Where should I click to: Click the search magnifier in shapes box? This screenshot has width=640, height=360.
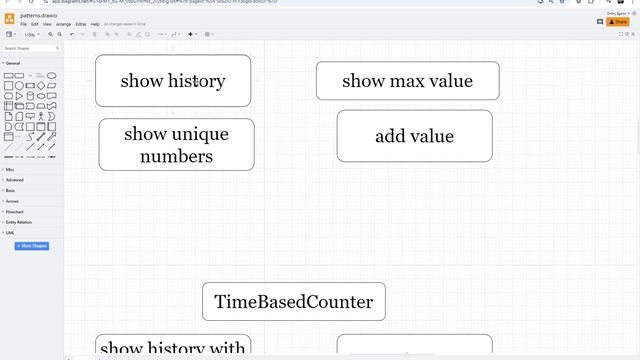(58, 48)
